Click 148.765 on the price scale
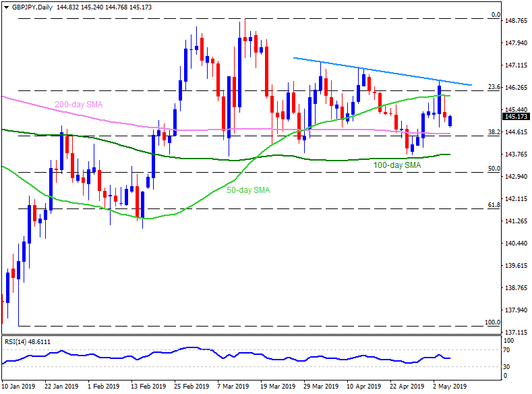This screenshot has height=394, width=532. 516,21
